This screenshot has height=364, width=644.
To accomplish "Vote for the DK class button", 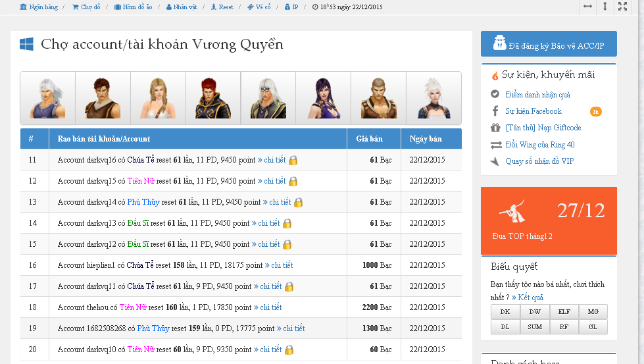I will (505, 312).
